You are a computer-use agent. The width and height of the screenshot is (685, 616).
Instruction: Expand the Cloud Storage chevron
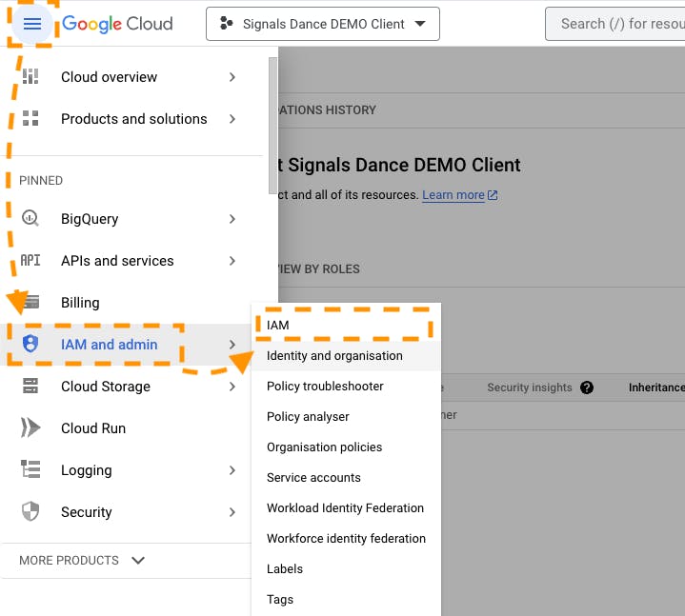click(x=232, y=387)
